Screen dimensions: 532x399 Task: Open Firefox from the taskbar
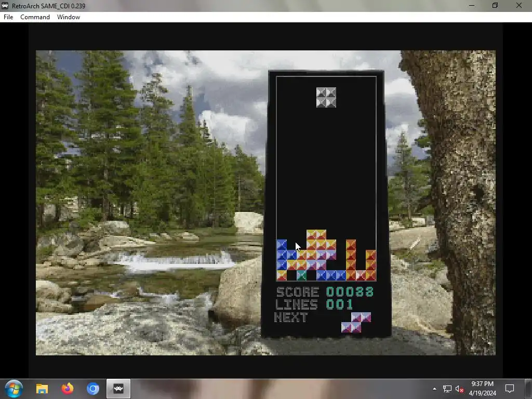68,389
